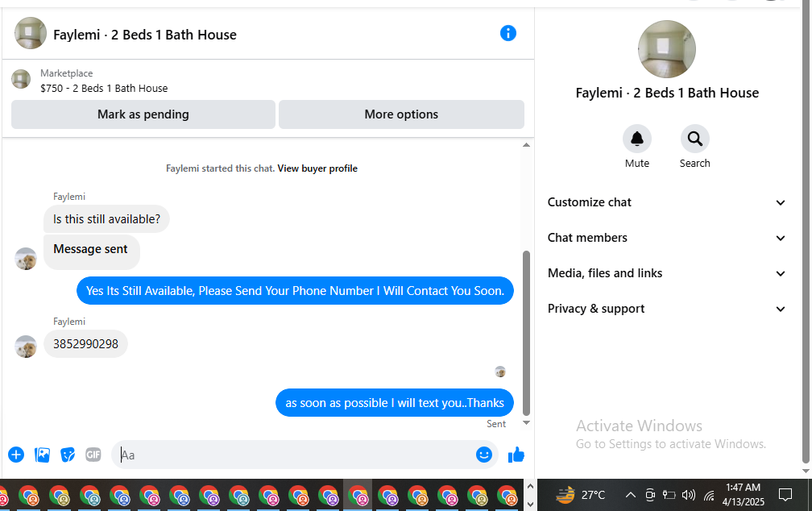
Task: Show hidden system tray icons
Action: [x=630, y=495]
